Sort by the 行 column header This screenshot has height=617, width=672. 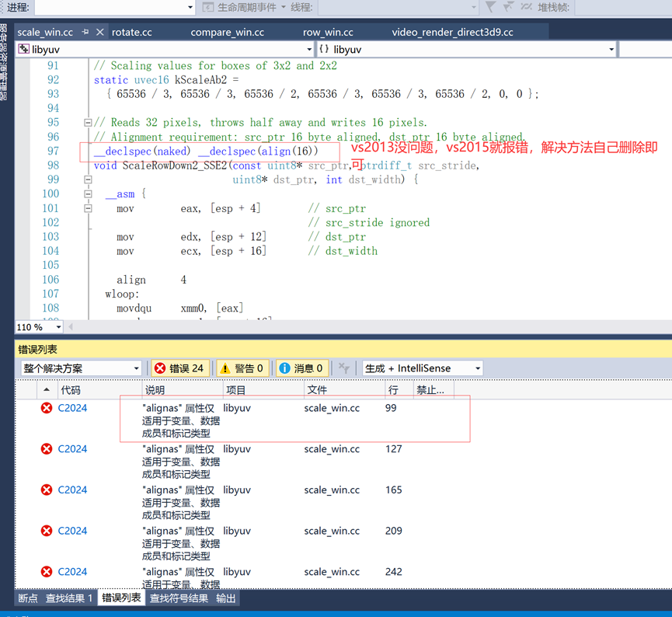pos(399,390)
